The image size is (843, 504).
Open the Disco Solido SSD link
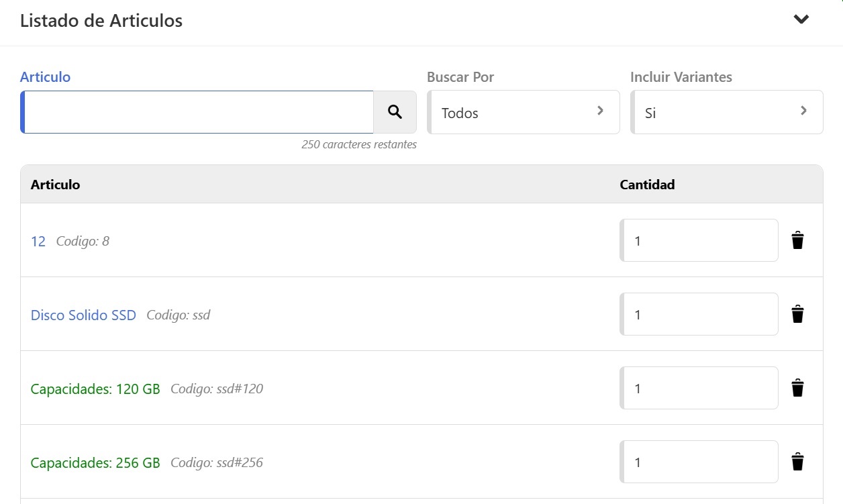coord(83,315)
